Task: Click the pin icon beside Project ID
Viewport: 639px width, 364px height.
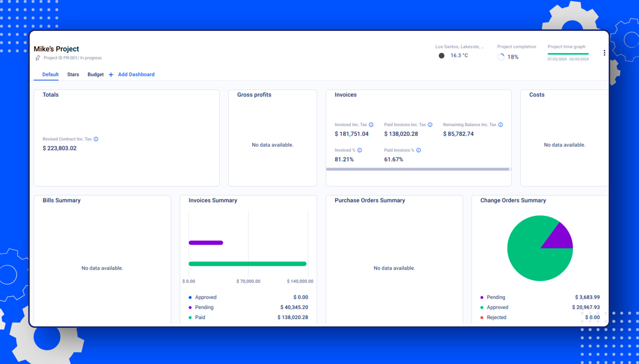Action: [38, 58]
